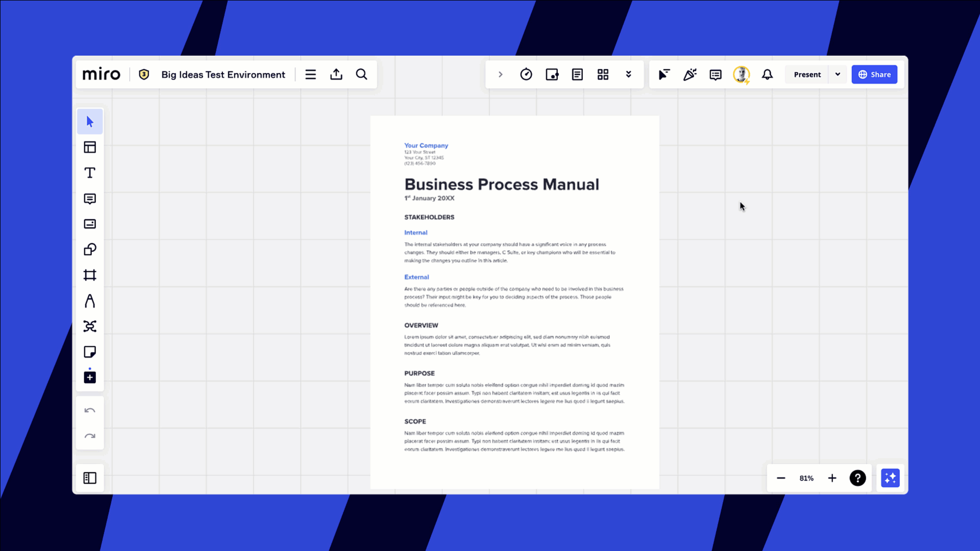Select the Text tool
980x551 pixels.
click(x=89, y=173)
